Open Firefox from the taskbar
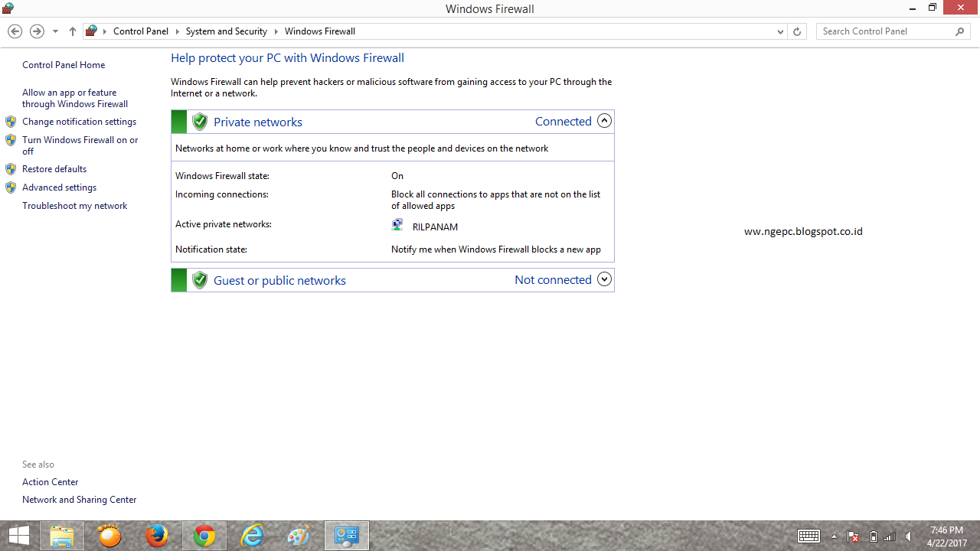Screen dimensions: 980x551 (x=157, y=536)
